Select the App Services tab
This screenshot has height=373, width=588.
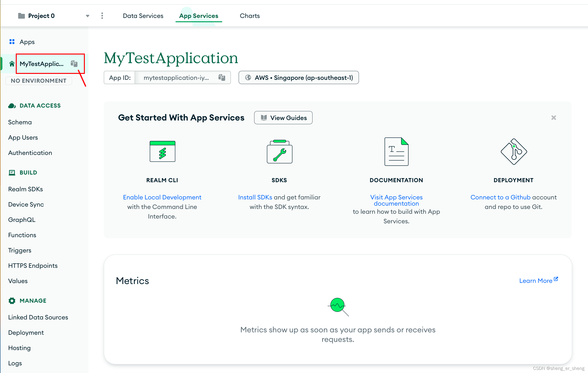199,16
